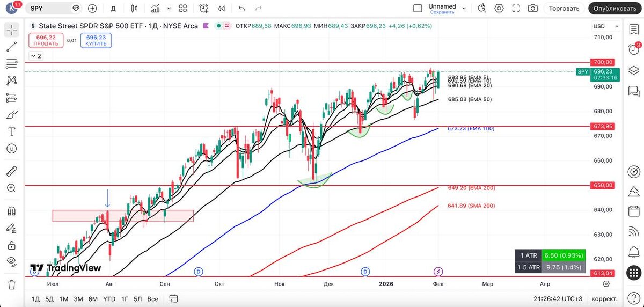The height and width of the screenshot is (307, 644).
Task: Open the indicator templates grid
Action: tap(183, 8)
